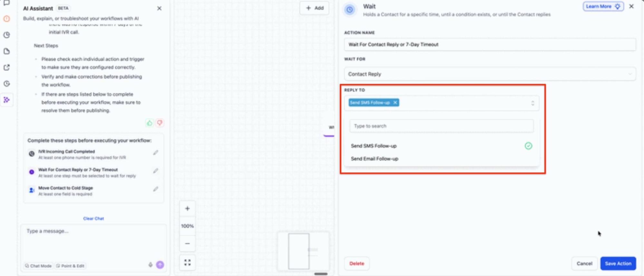Zoom out the workflow canvas
The image size is (644, 276).
187,244
